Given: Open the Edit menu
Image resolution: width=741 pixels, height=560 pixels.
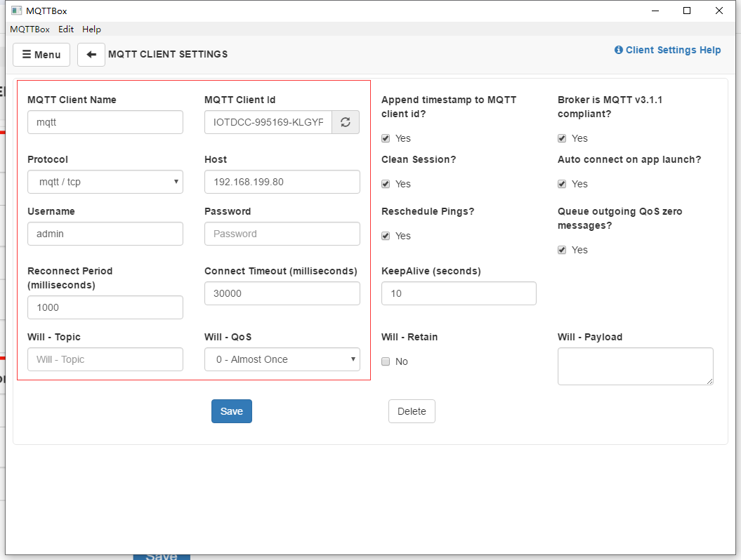Looking at the screenshot, I should click(66, 29).
